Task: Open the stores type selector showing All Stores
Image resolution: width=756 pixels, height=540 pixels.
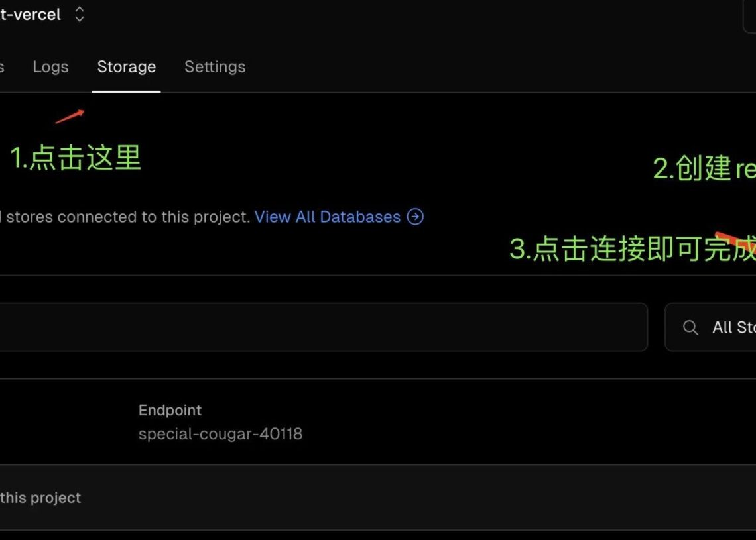Action: [x=723, y=327]
